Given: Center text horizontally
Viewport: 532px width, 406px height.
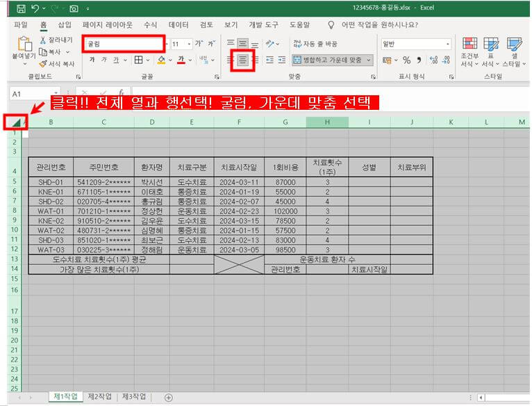Looking at the screenshot, I should [242, 60].
